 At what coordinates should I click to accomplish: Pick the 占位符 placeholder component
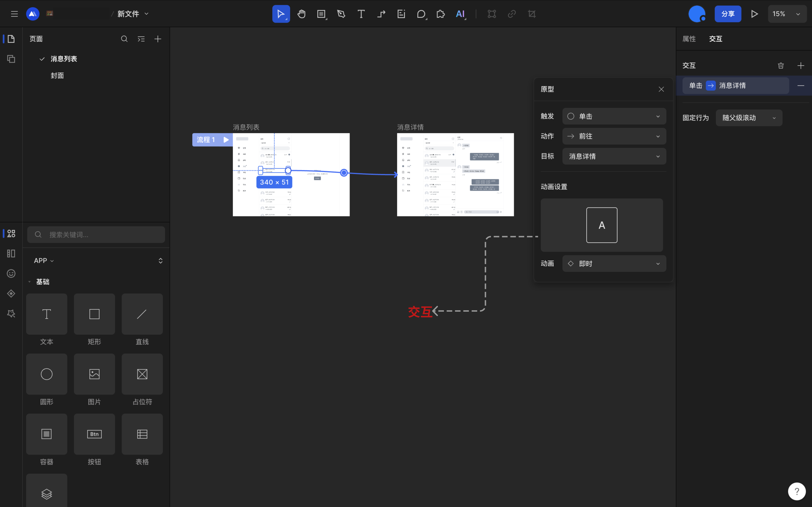coord(142,374)
